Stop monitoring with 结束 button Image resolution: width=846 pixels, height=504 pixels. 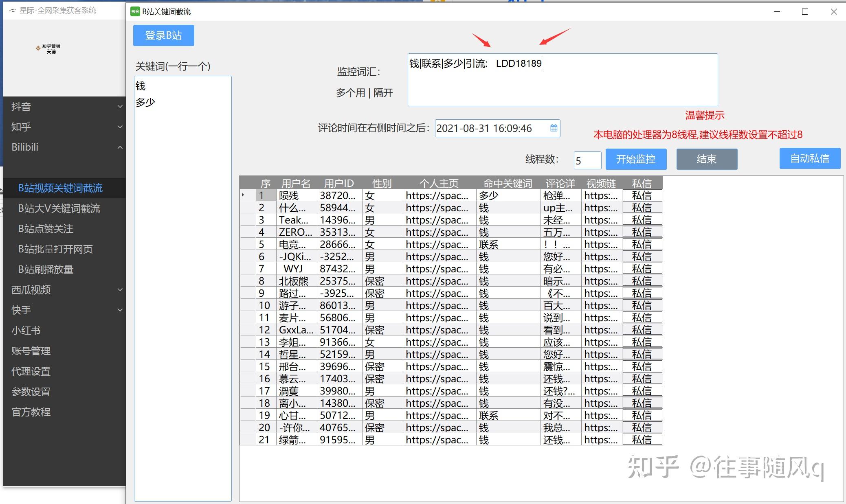706,159
